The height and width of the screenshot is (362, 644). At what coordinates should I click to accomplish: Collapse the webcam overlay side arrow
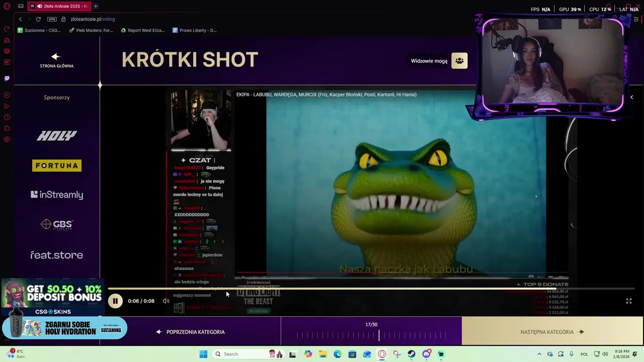[x=631, y=98]
